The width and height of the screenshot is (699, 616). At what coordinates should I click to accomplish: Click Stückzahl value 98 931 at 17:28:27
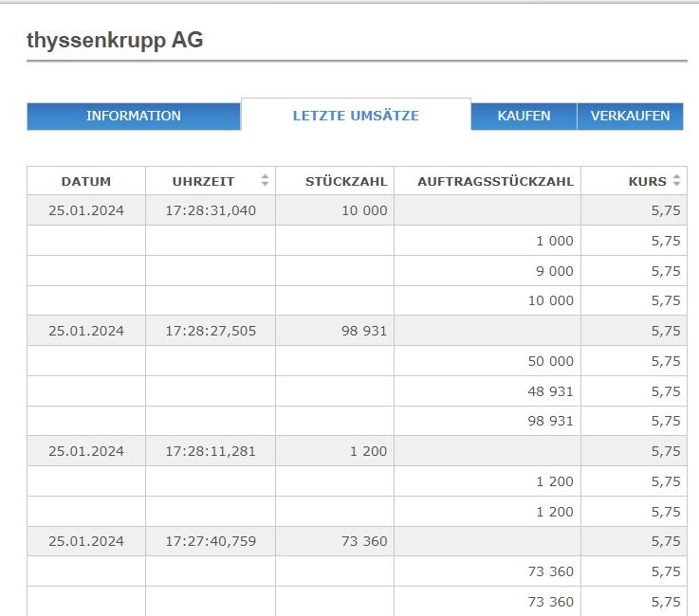tap(364, 331)
